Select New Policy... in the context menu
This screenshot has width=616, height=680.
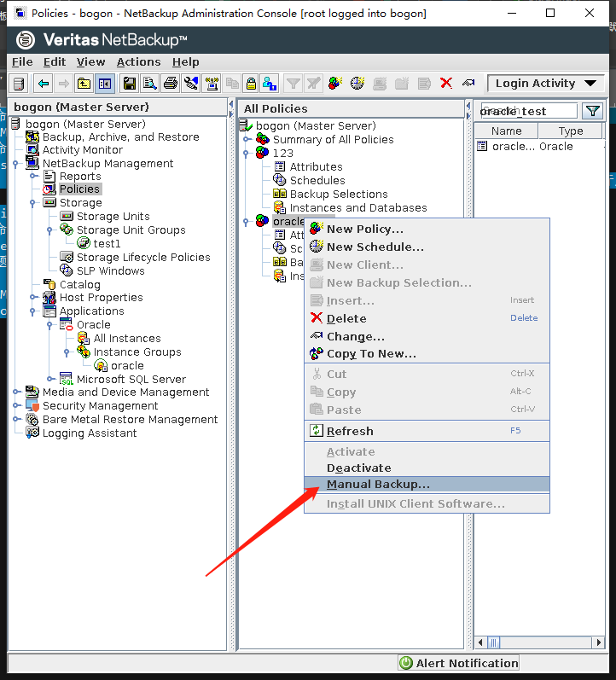tap(427, 229)
